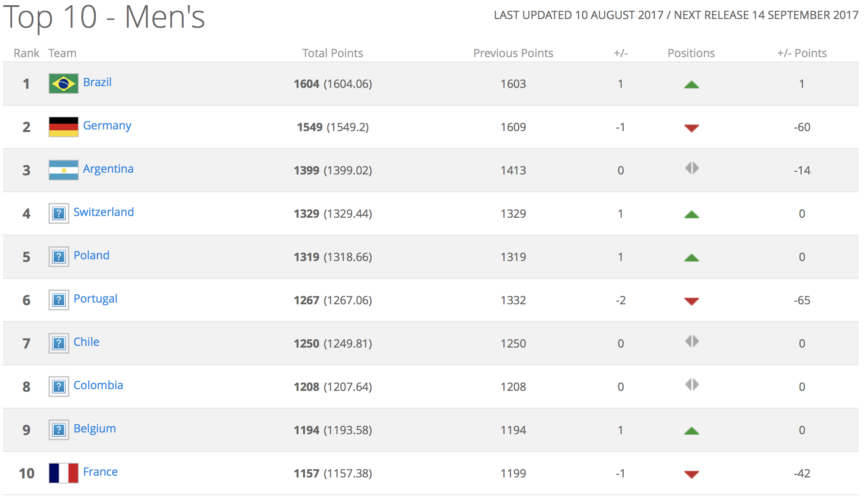Click Switzerland's missing flag placeholder icon

(59, 213)
